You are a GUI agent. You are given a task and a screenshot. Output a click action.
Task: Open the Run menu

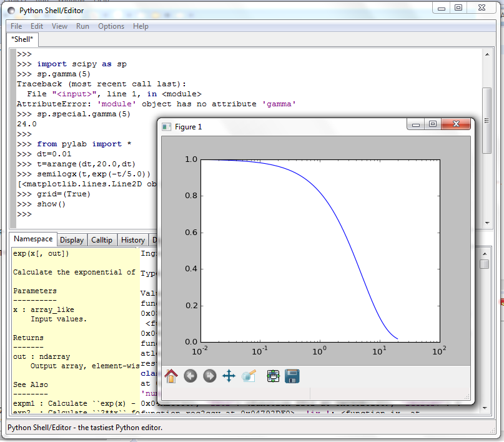click(82, 26)
